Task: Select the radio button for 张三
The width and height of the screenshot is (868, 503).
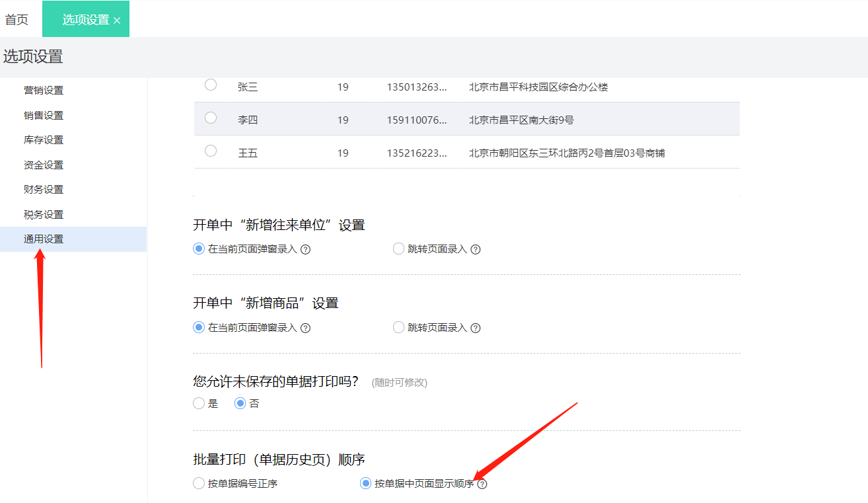Action: pos(210,85)
